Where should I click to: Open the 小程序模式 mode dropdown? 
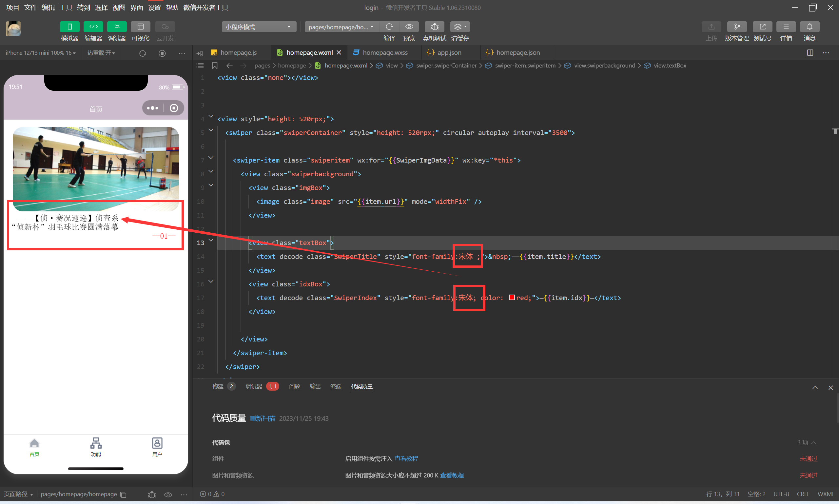click(x=259, y=27)
